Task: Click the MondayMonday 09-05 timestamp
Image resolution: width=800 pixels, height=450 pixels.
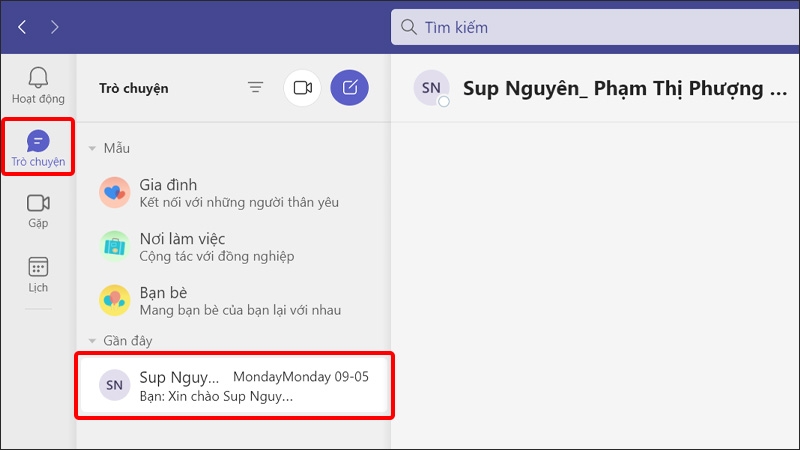Action: pos(301,377)
